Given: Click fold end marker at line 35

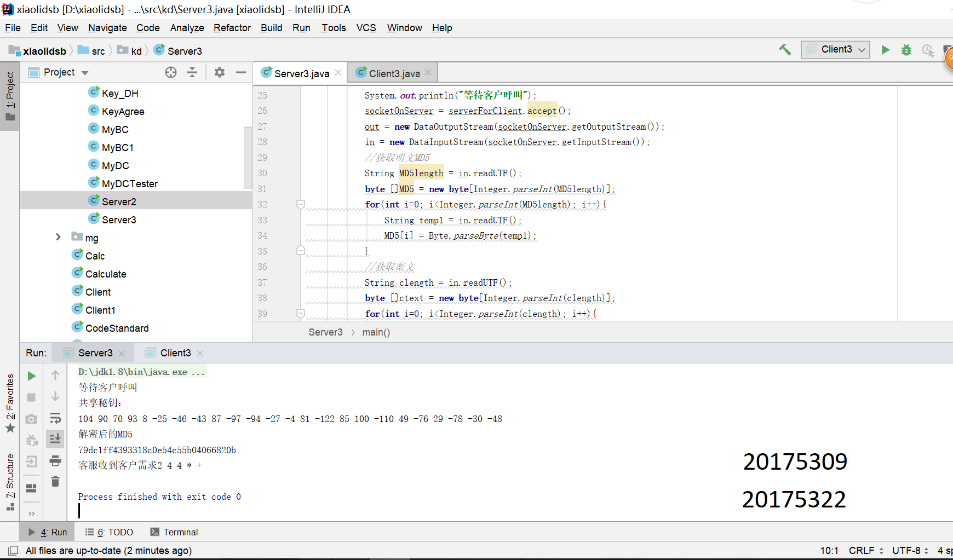Looking at the screenshot, I should click(x=301, y=251).
